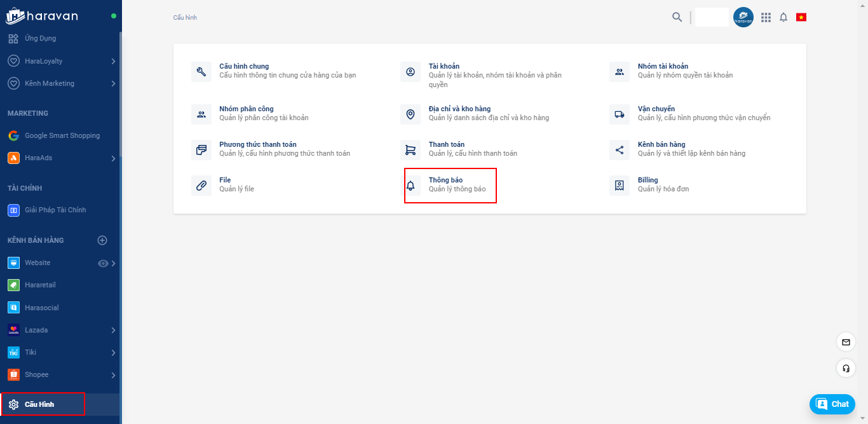Screen dimensions: 868x424
Task: Click the add sales channel plus icon
Action: tap(102, 240)
